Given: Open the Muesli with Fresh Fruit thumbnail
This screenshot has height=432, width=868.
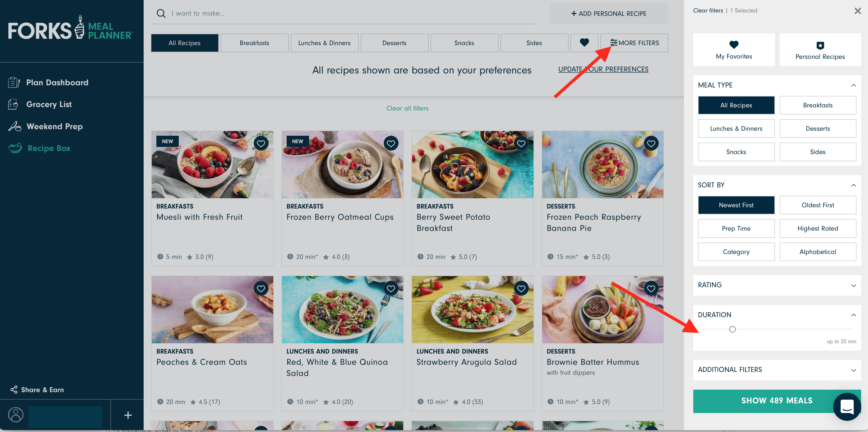Looking at the screenshot, I should 212,164.
